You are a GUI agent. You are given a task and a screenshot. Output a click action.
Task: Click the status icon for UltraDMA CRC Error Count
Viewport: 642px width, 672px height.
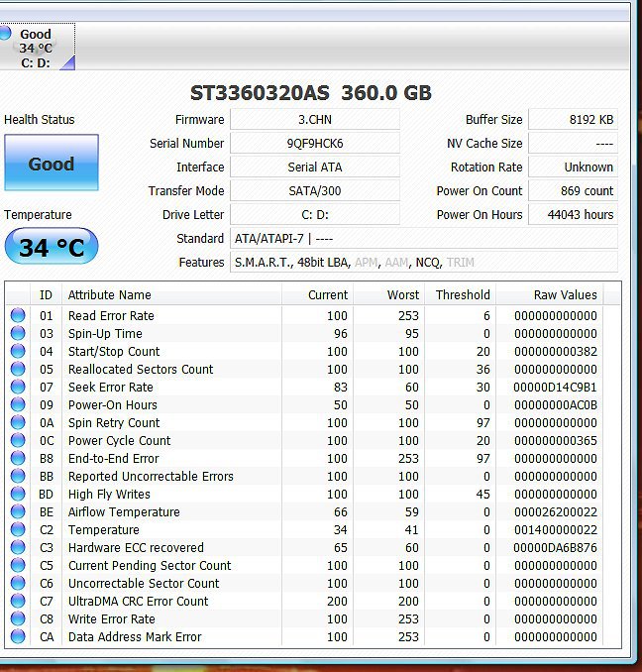[18, 601]
